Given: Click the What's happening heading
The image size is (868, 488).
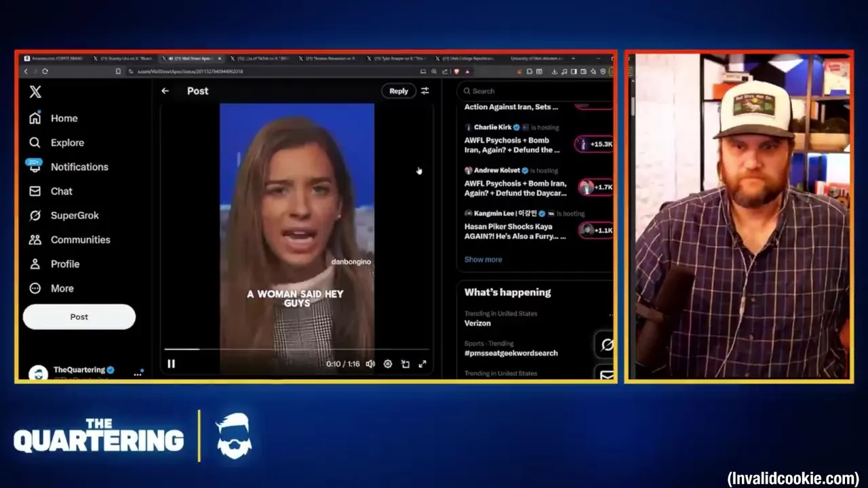Looking at the screenshot, I should point(507,292).
